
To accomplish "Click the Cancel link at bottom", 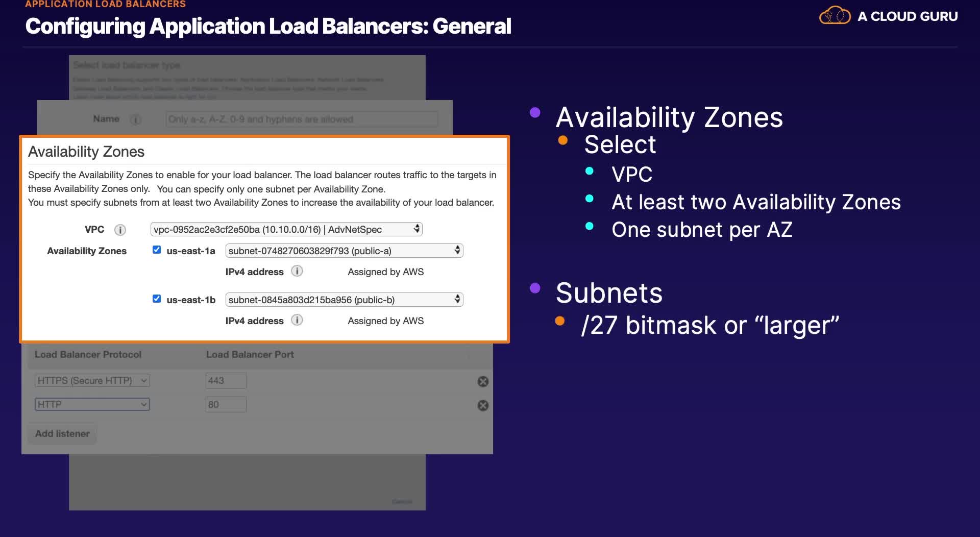I will pyautogui.click(x=402, y=502).
